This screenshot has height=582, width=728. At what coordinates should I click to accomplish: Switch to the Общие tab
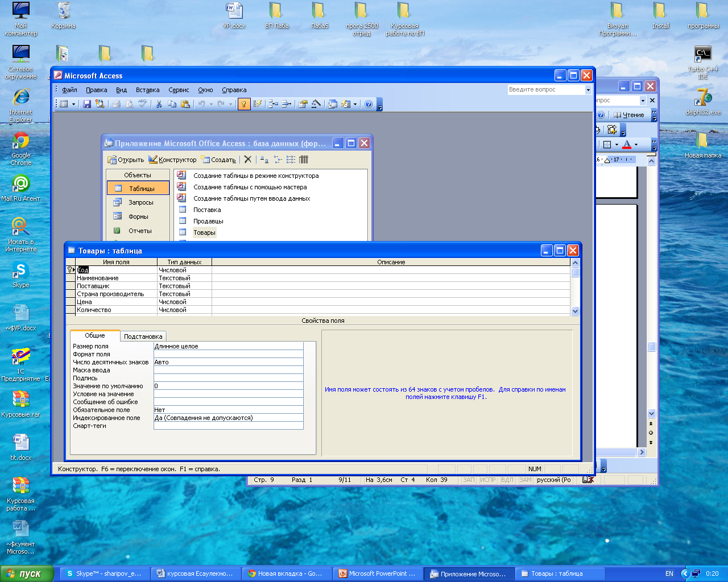pos(95,335)
